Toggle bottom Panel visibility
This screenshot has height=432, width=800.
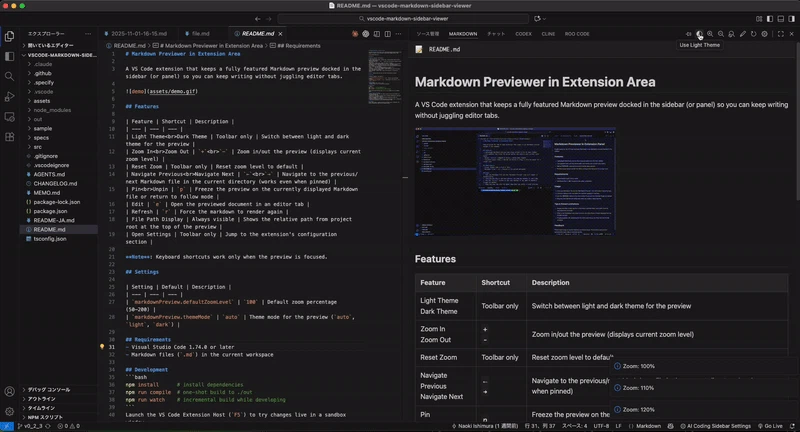781,19
